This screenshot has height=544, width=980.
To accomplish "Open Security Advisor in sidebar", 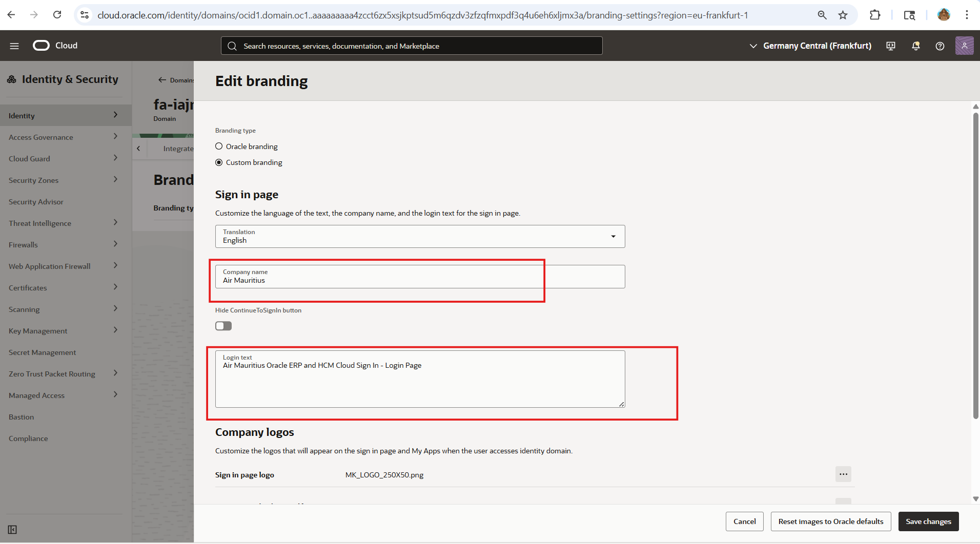I will (x=36, y=202).
